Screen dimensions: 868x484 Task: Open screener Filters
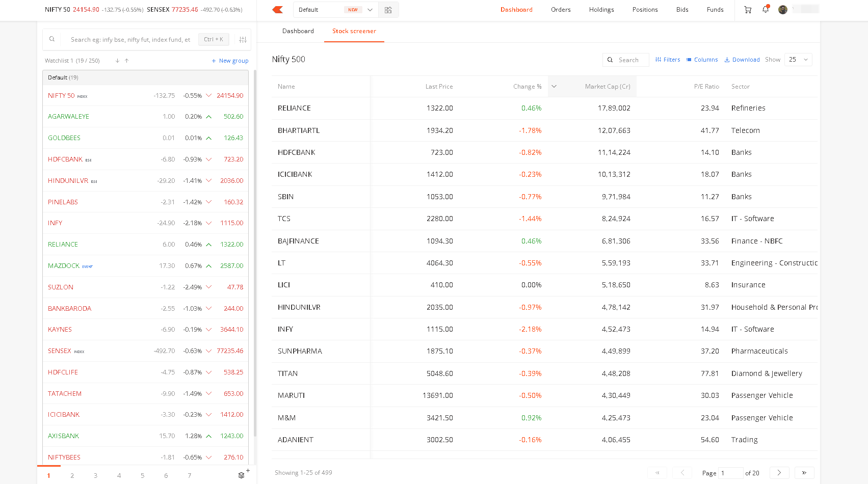[668, 60]
